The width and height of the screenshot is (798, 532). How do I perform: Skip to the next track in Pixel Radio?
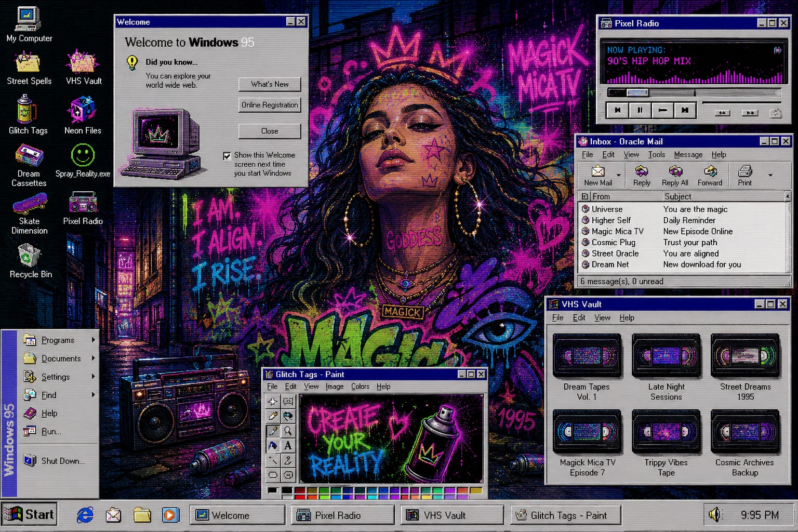coord(685,110)
